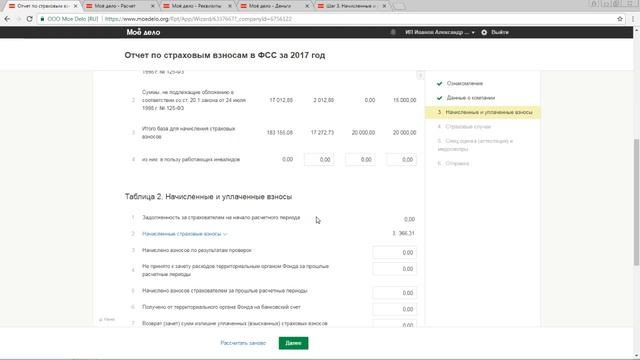Click the green secure lock icon

pyautogui.click(x=42, y=19)
